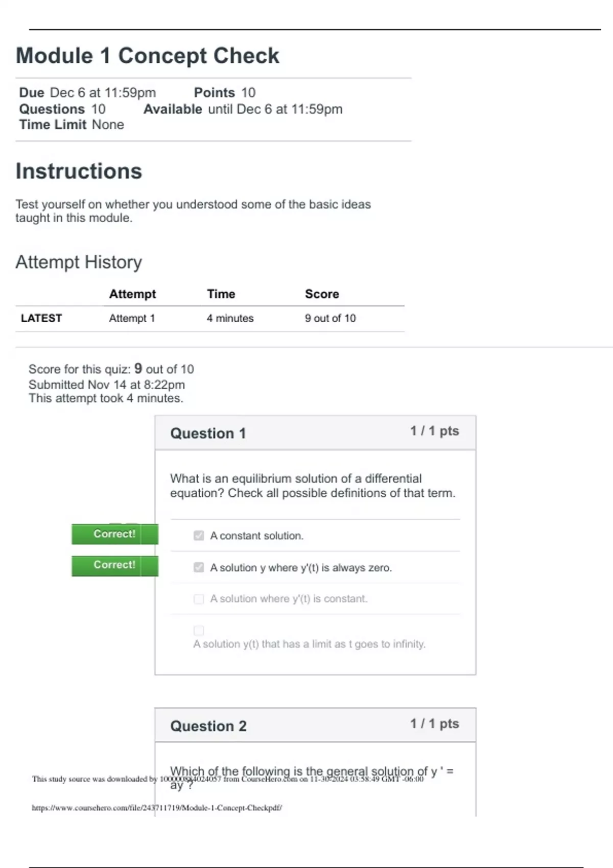Toggle checkbox for y'(t) is always zero
Viewport: 613px width, 868px height.
[199, 567]
